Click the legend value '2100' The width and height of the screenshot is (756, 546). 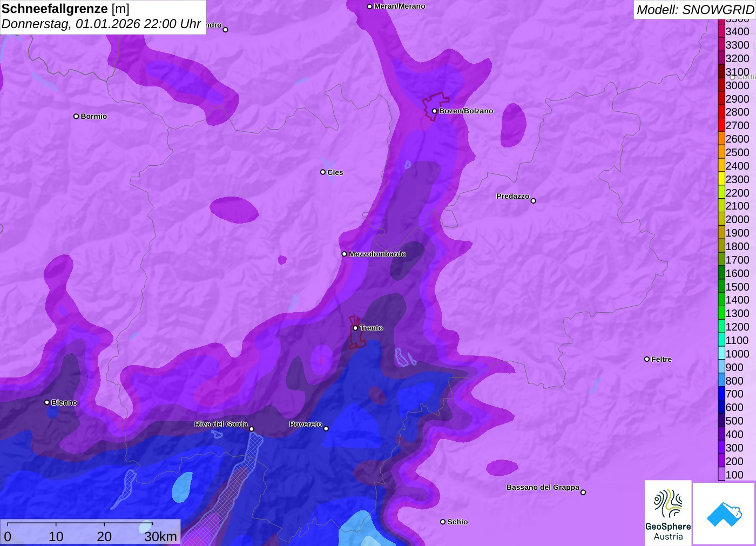pos(737,206)
